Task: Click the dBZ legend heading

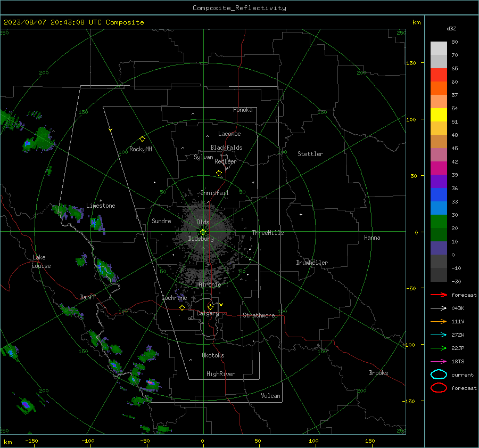Action: coord(451,28)
